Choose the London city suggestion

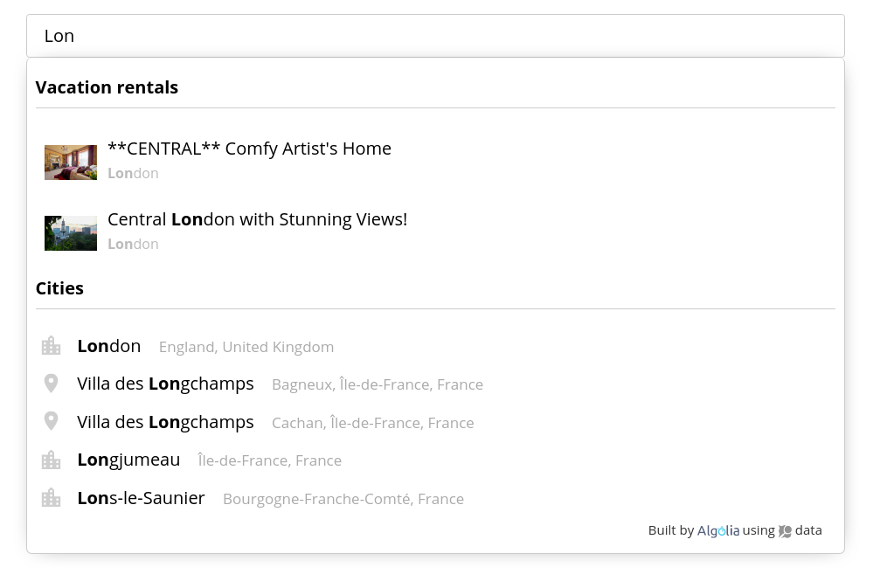point(109,346)
